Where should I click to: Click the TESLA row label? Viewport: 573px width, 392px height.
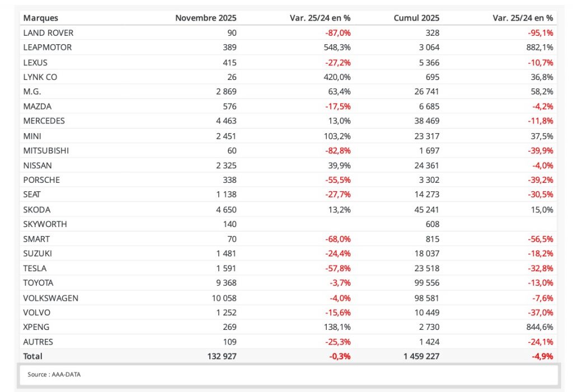35,268
